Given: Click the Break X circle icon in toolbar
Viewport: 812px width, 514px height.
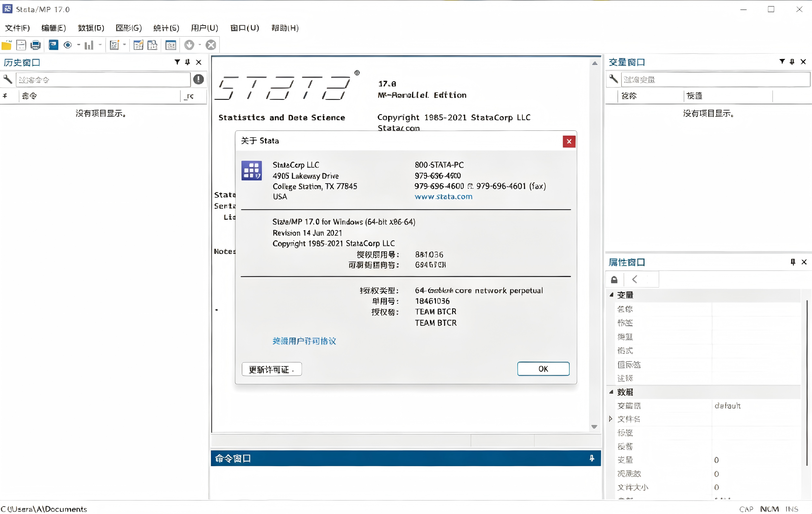Looking at the screenshot, I should tap(211, 45).
